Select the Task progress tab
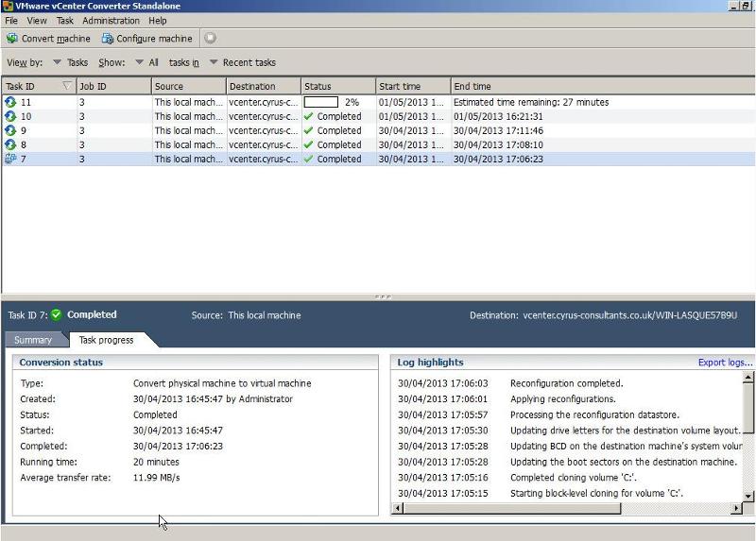756x541 pixels. (107, 340)
